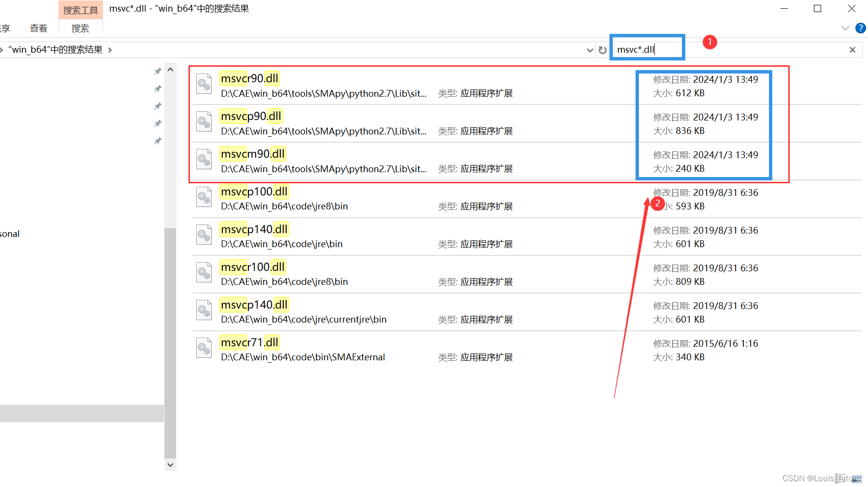Click the msvcr71.dll gear file icon
Screen dimensions: 868x487
(x=203, y=348)
